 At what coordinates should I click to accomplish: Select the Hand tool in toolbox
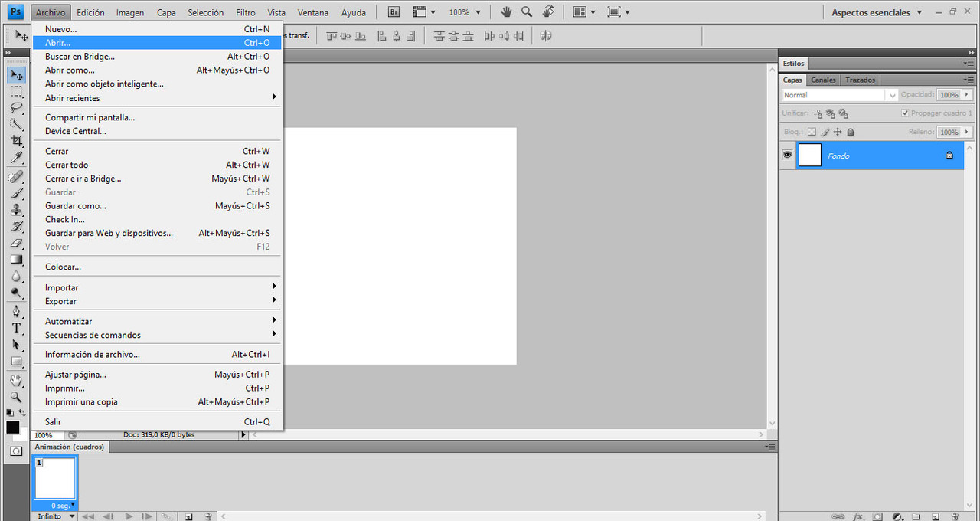[x=16, y=380]
